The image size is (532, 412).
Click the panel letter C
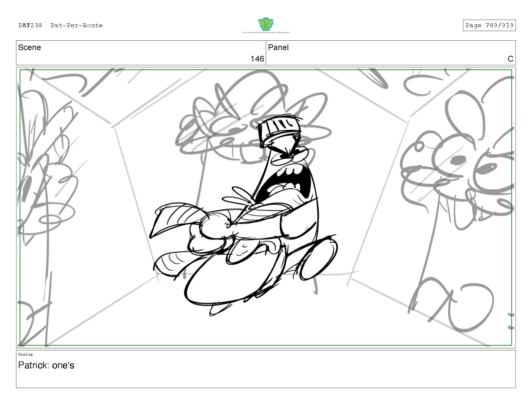click(x=510, y=59)
